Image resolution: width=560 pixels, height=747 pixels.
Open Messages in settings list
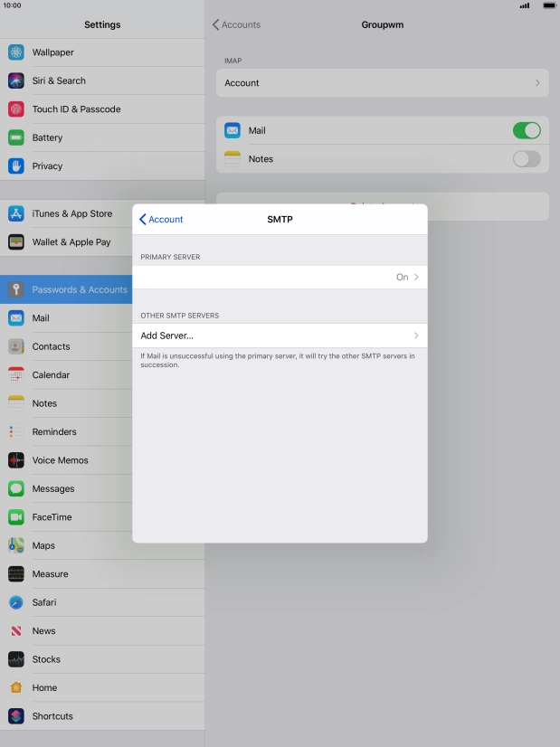pos(53,488)
